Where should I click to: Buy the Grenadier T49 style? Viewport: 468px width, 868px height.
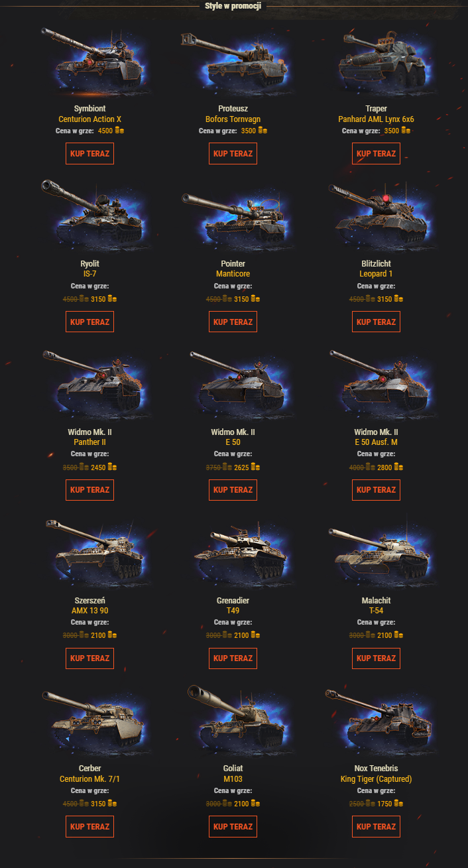(x=233, y=658)
